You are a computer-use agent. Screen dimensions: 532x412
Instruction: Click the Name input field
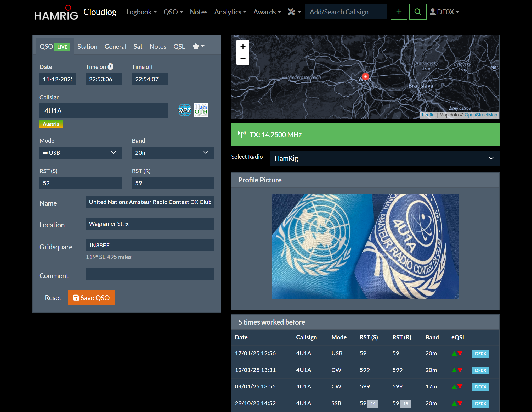coord(150,202)
